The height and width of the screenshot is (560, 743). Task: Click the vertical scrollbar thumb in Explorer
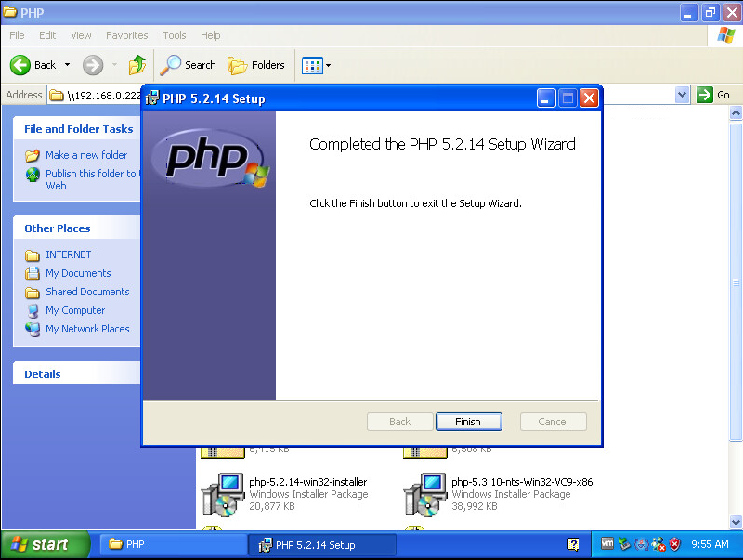click(736, 282)
